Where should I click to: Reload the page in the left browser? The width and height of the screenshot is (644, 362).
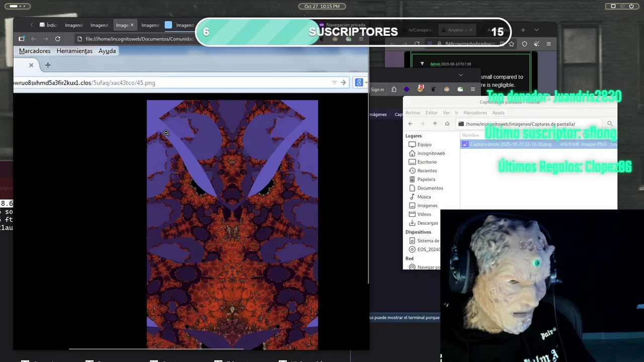pos(58,39)
